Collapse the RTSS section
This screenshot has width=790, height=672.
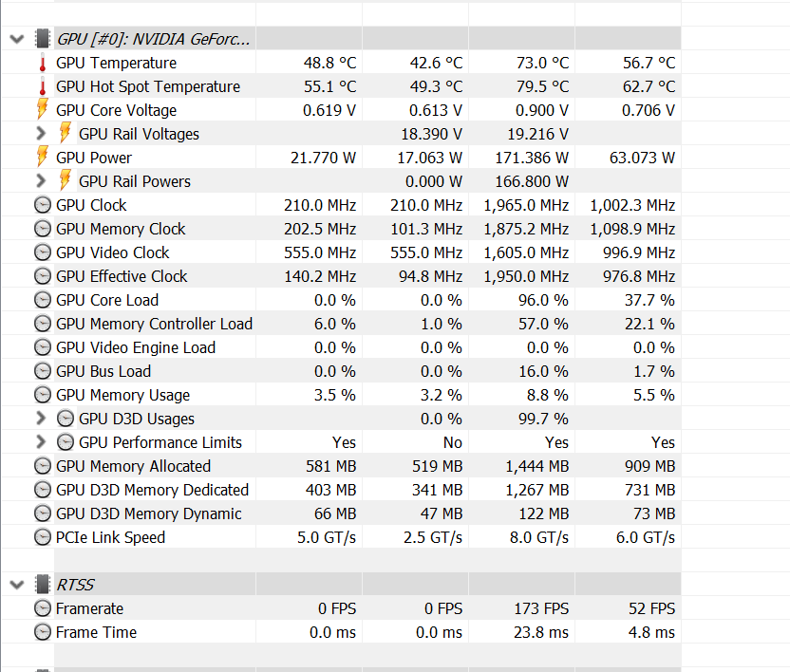coord(17,585)
